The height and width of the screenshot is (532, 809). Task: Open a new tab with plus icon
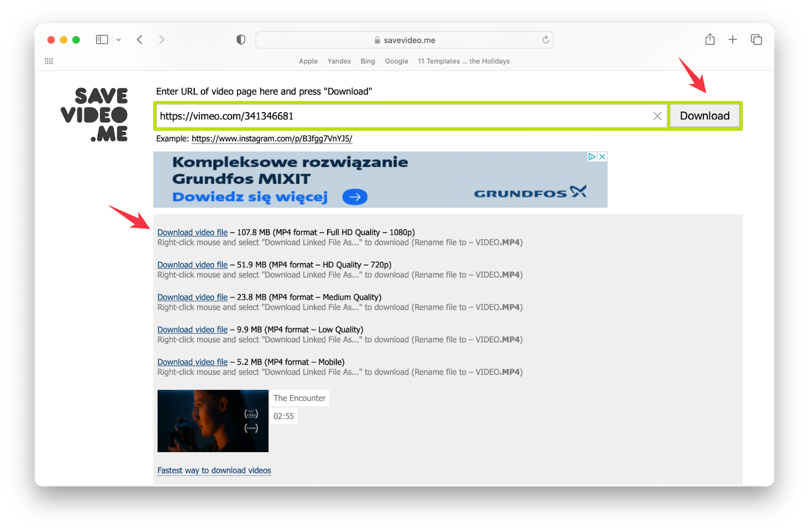[733, 39]
